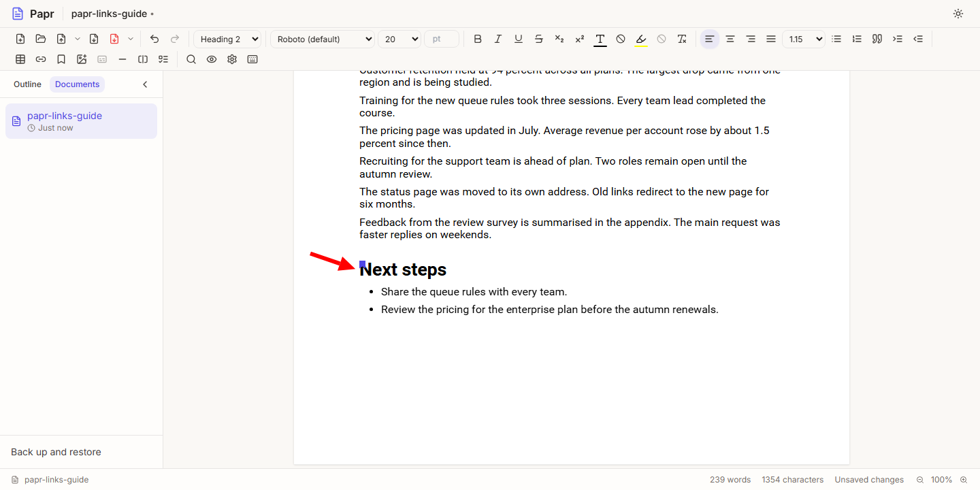Pick the yellow highlight color marker
This screenshot has height=490, width=980.
(x=641, y=39)
